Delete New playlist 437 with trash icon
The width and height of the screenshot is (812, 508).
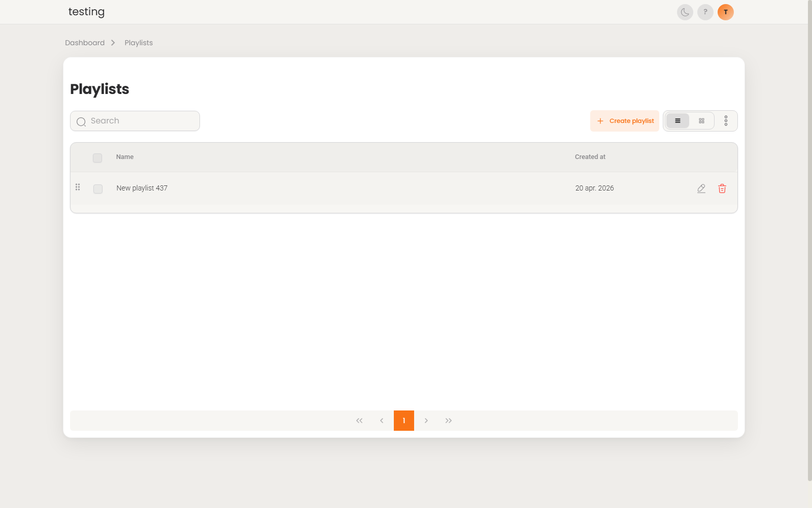click(x=722, y=188)
